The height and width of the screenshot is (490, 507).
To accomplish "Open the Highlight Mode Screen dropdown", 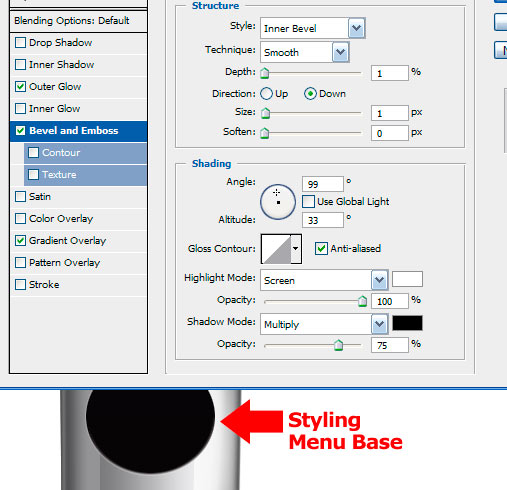I will pos(324,280).
